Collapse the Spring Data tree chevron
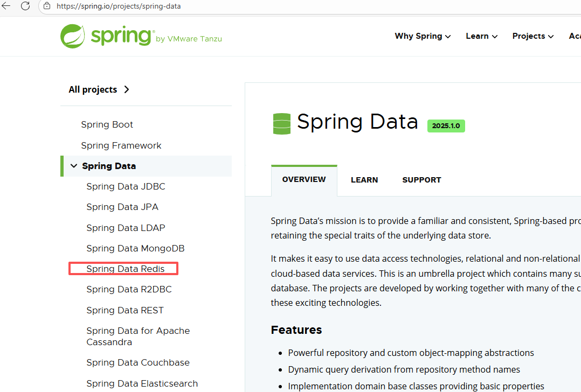The image size is (581, 392). (x=74, y=166)
